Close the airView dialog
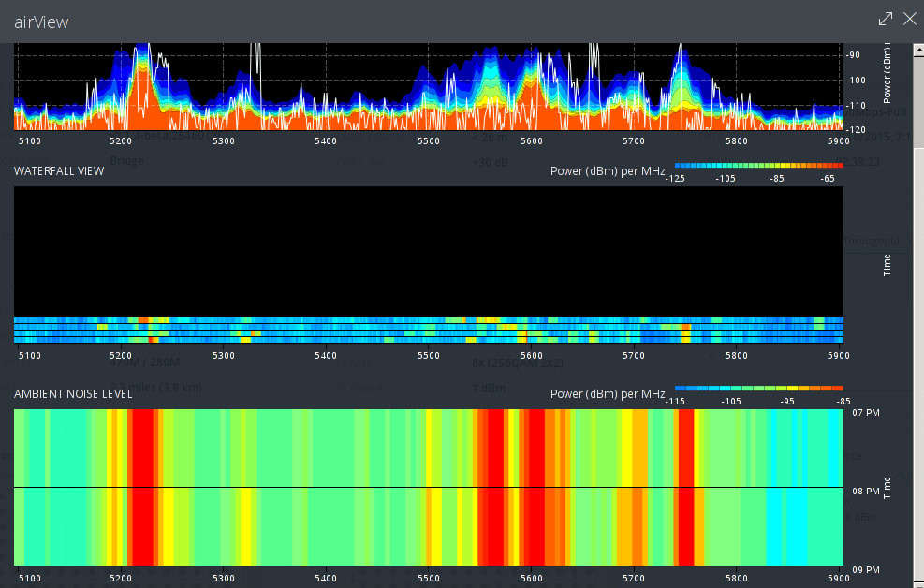This screenshot has height=588, width=924. coord(909,20)
